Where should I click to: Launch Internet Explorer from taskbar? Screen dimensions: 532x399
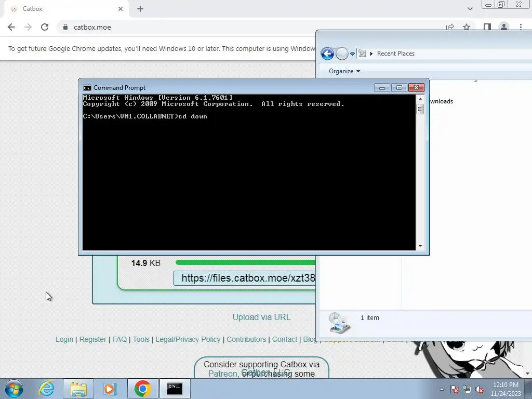46,389
